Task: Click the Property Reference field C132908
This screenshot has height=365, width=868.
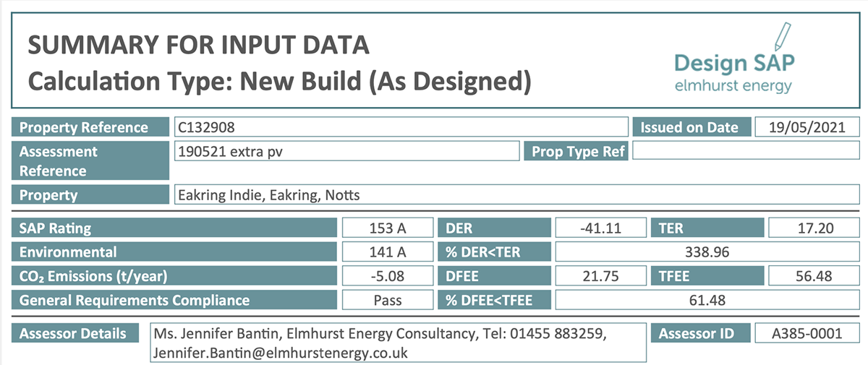Action: click(x=401, y=127)
